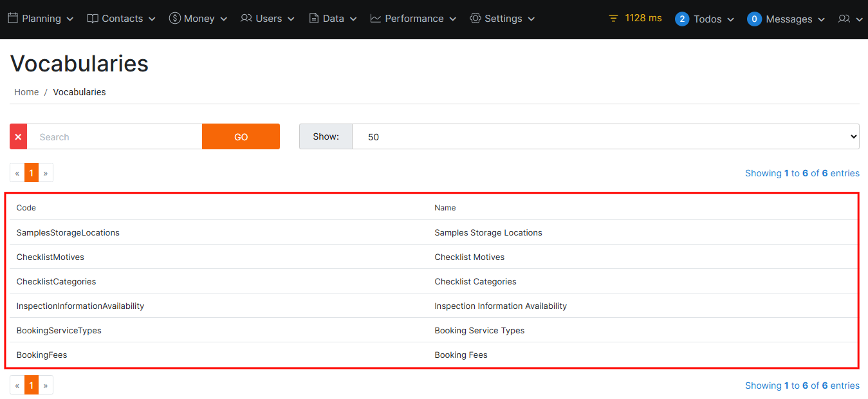This screenshot has width=868, height=399.
Task: Click the chart icon beside Performance
Action: pos(376,19)
